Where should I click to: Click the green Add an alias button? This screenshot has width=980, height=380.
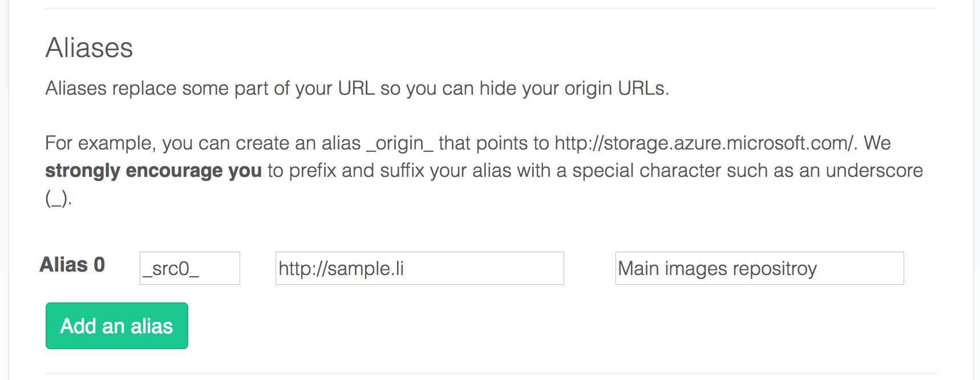coord(117,326)
